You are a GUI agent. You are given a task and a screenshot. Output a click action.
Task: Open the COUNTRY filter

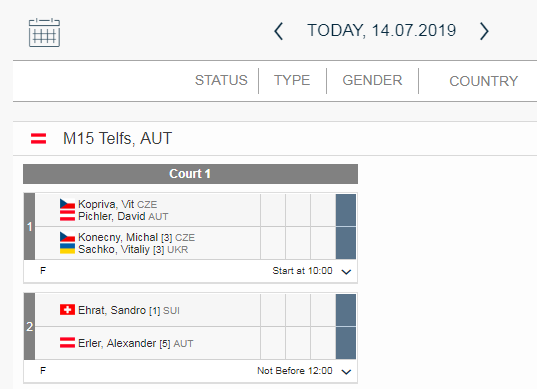484,81
